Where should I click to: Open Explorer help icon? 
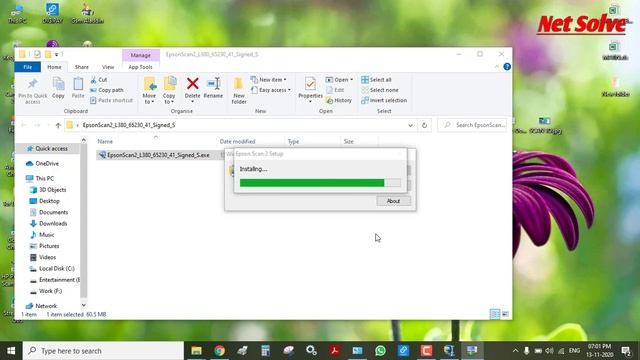point(507,67)
